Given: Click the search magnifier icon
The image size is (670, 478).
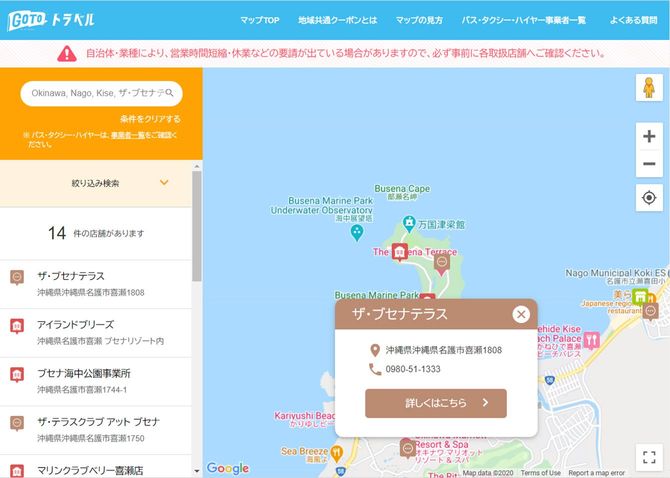Looking at the screenshot, I should [170, 93].
